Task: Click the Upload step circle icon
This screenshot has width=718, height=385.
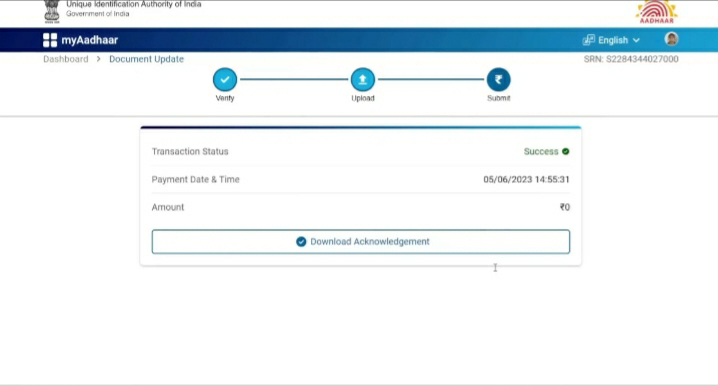Action: [x=363, y=80]
